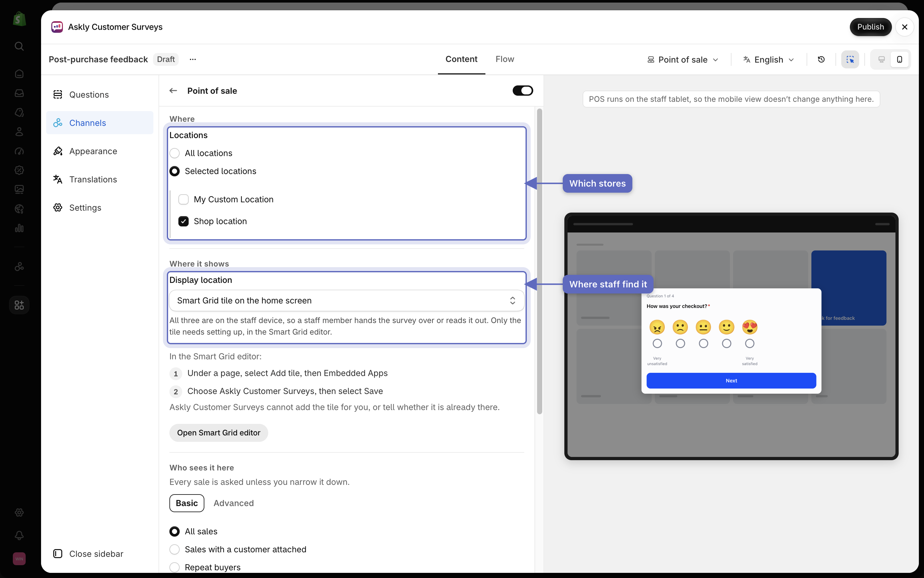Click the blue feedback tile in tablet preview
Viewport: 924px width, 578px height.
[849, 288]
